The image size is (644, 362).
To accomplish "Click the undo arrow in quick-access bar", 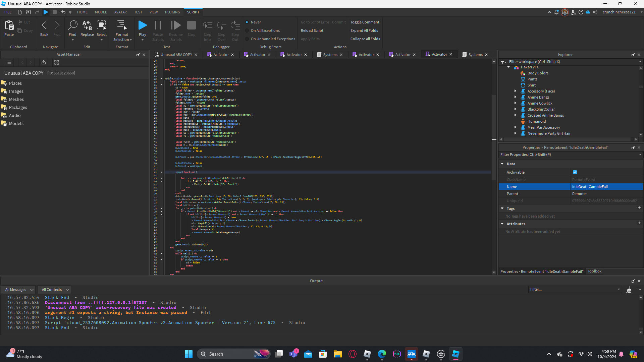I will pos(63,12).
